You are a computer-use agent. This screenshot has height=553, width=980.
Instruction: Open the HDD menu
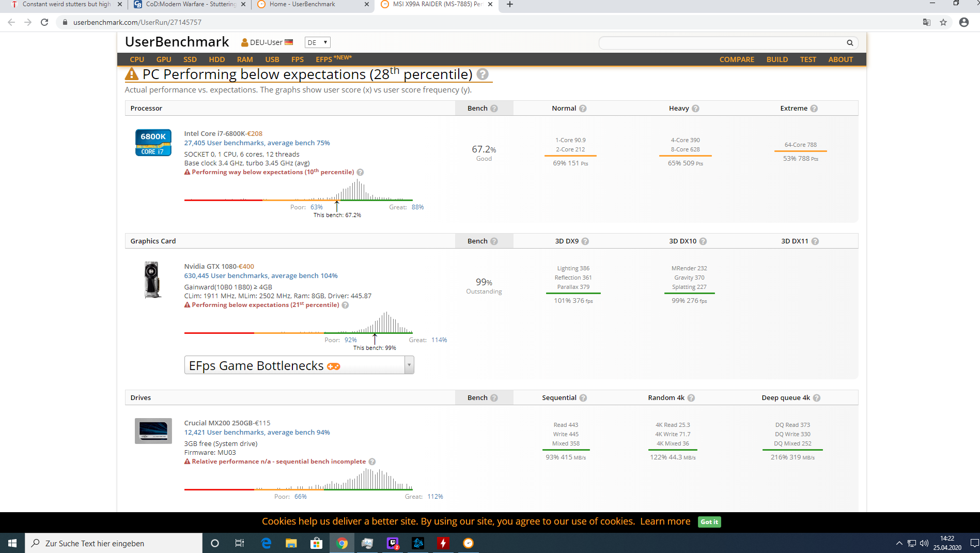click(217, 59)
